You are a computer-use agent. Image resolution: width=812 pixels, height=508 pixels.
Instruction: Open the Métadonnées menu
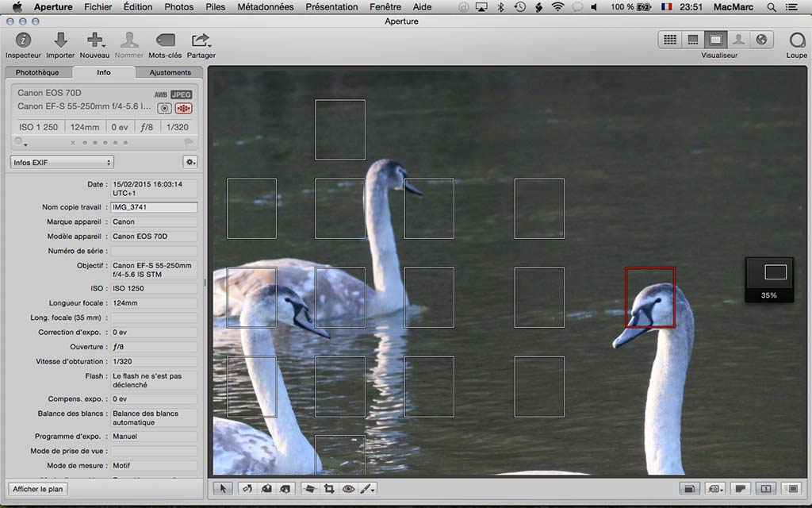point(266,6)
